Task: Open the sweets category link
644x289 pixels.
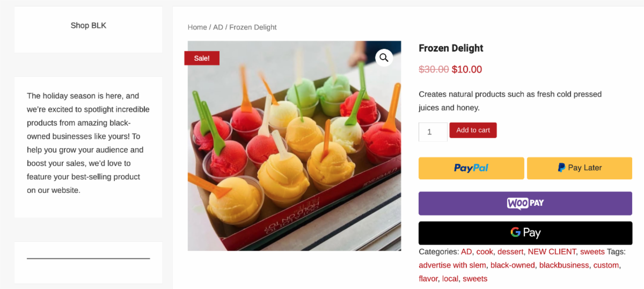Action: [592, 251]
